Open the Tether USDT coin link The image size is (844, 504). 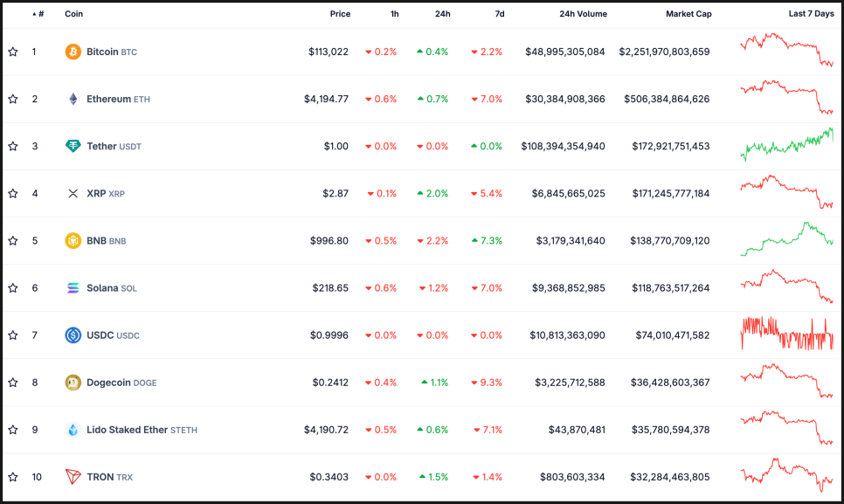click(x=114, y=146)
